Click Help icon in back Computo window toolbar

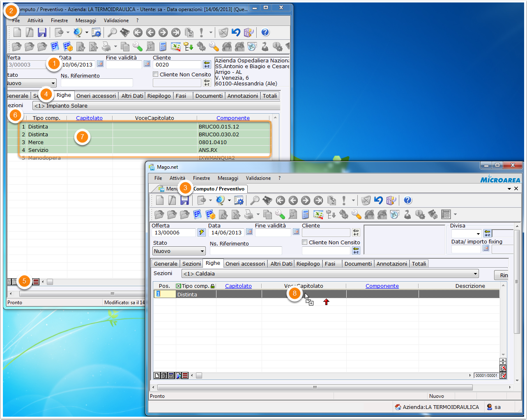click(265, 32)
